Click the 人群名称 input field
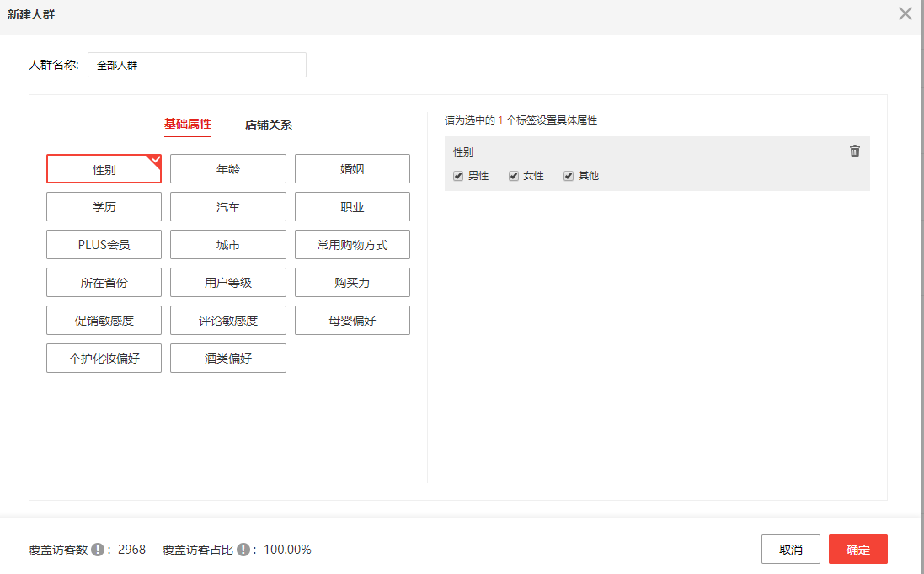The image size is (924, 574). coord(196,65)
